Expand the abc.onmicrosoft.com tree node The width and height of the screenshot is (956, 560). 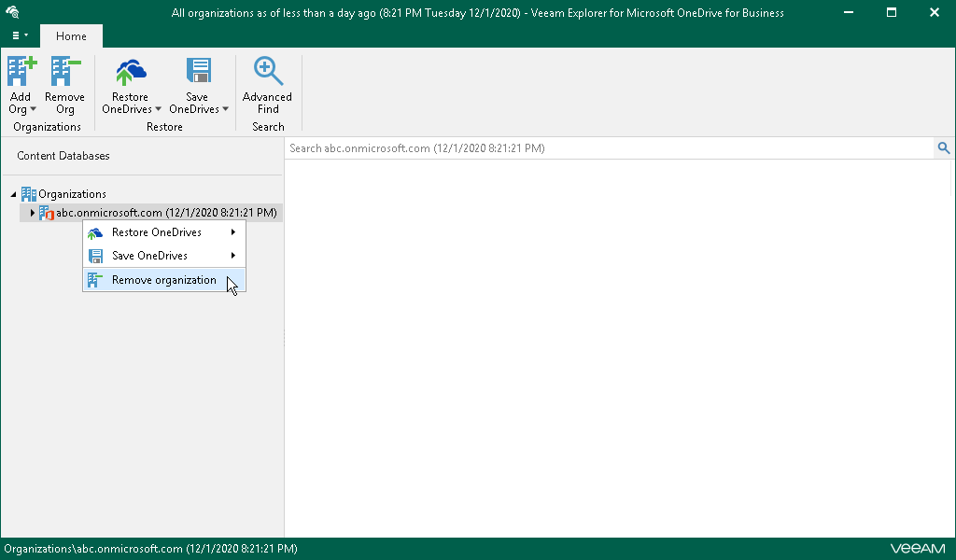pos(32,213)
